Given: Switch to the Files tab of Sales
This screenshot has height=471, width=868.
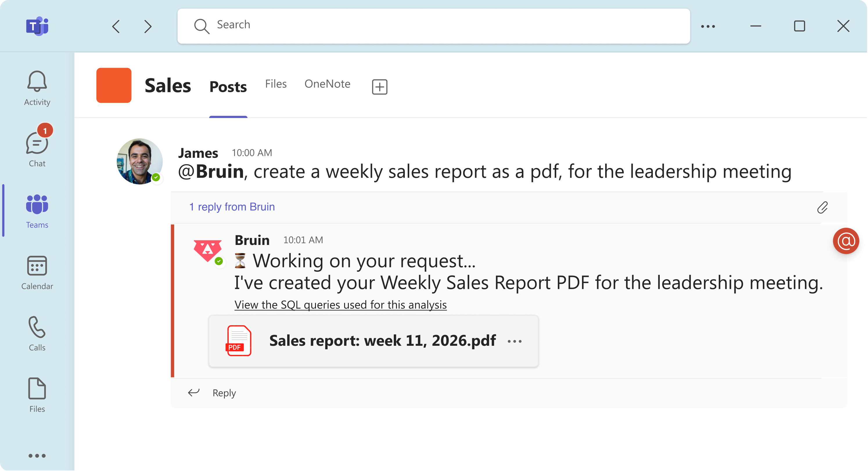Looking at the screenshot, I should pos(276,84).
